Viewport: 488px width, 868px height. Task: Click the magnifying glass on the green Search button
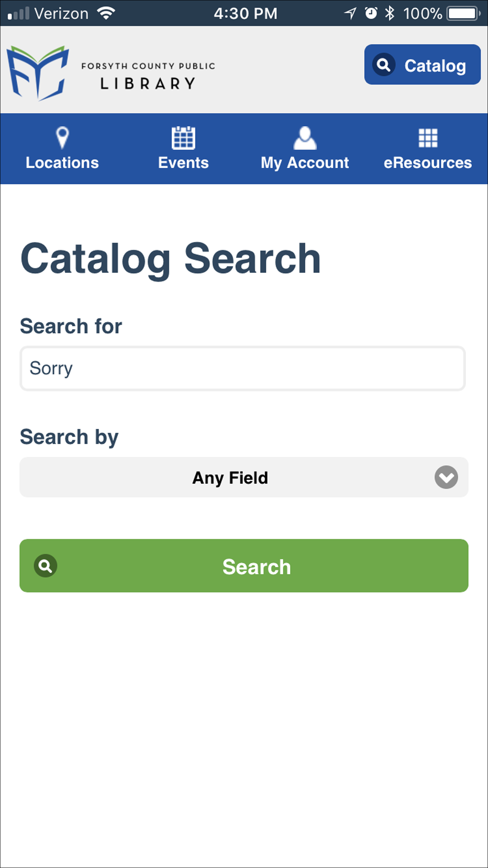point(46,566)
